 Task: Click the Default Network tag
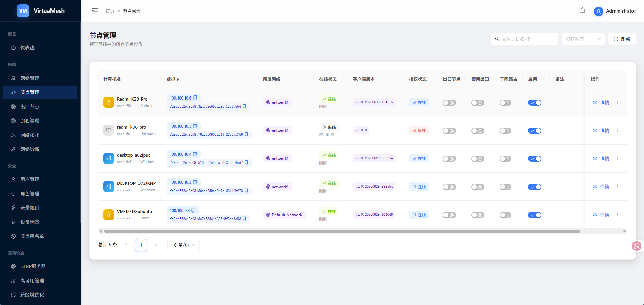click(284, 215)
